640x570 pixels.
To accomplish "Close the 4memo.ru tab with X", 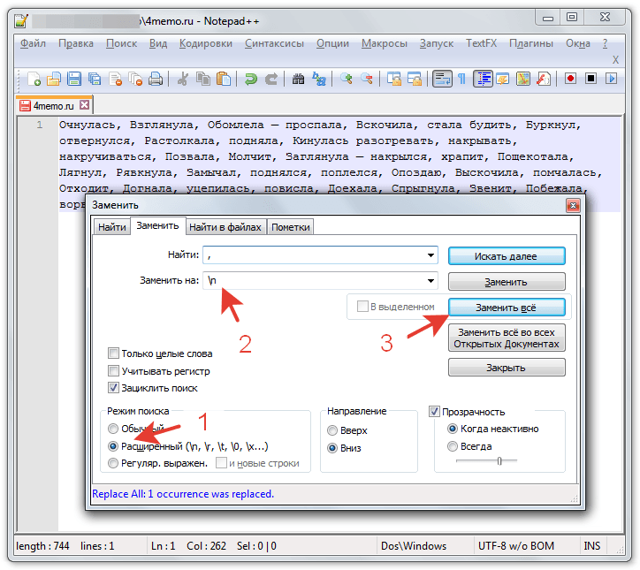I will click(x=84, y=105).
